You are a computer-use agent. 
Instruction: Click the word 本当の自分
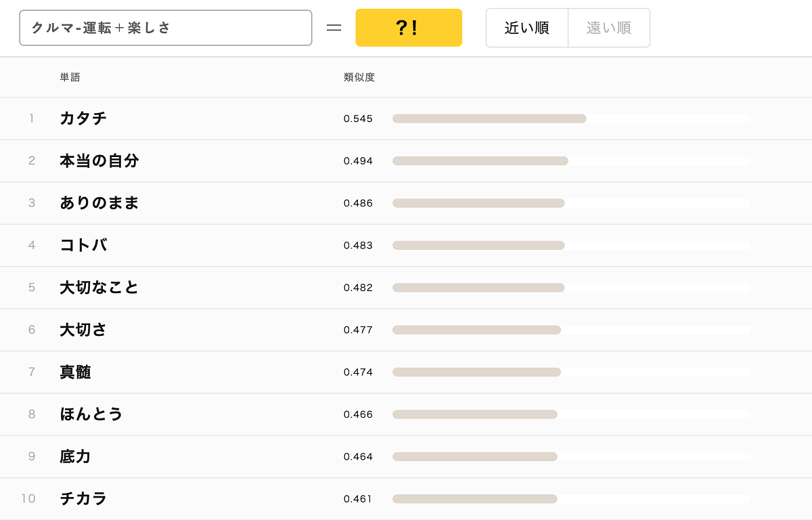pyautogui.click(x=99, y=161)
